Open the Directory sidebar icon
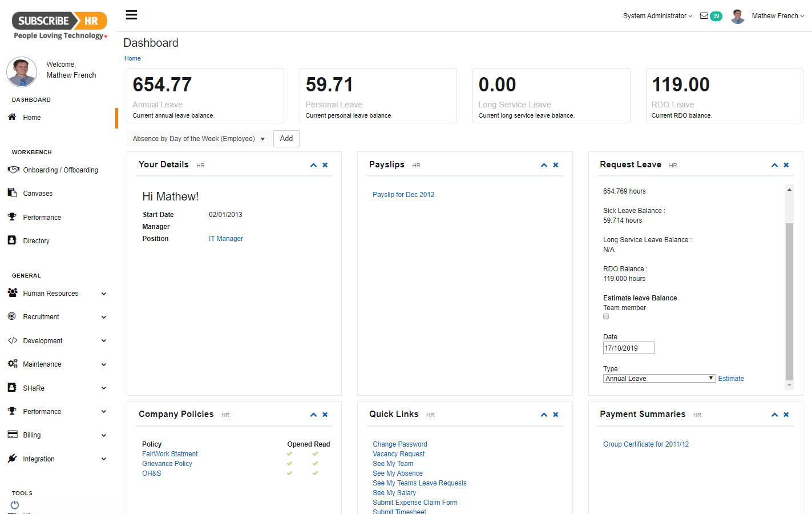The image size is (812, 514). (13, 240)
